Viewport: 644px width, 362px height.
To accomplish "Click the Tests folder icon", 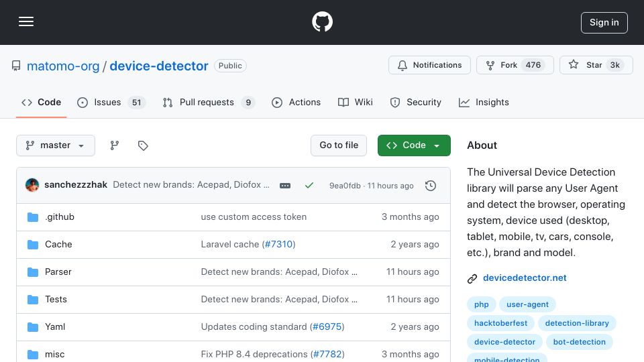I will tap(33, 300).
